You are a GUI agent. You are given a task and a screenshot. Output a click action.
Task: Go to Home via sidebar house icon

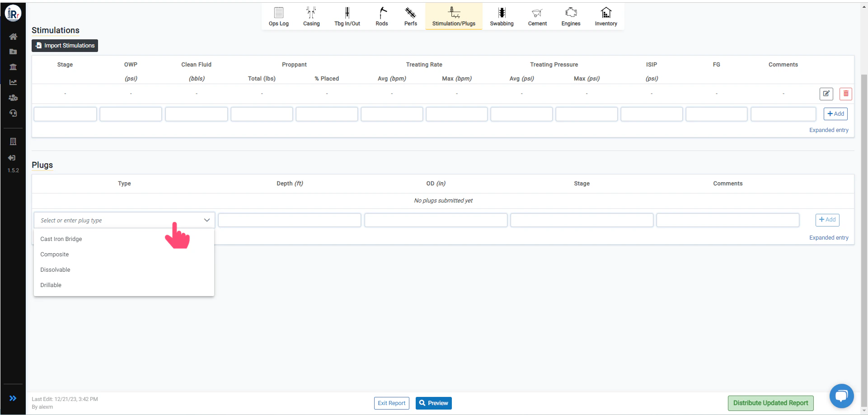click(13, 37)
